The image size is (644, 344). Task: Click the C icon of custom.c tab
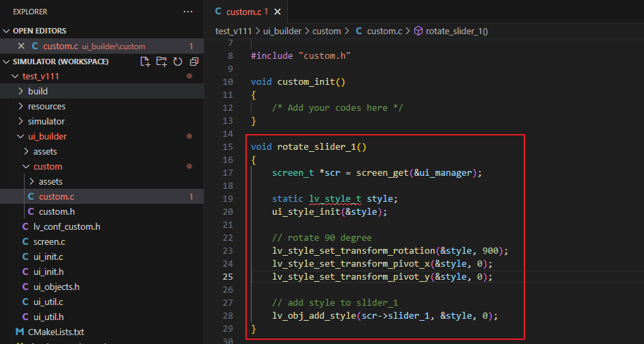[x=218, y=12]
